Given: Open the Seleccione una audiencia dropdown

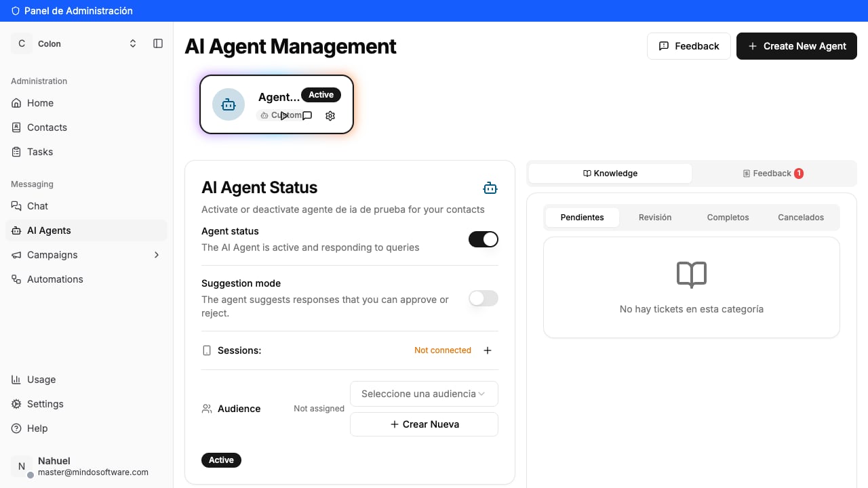Looking at the screenshot, I should [x=424, y=394].
